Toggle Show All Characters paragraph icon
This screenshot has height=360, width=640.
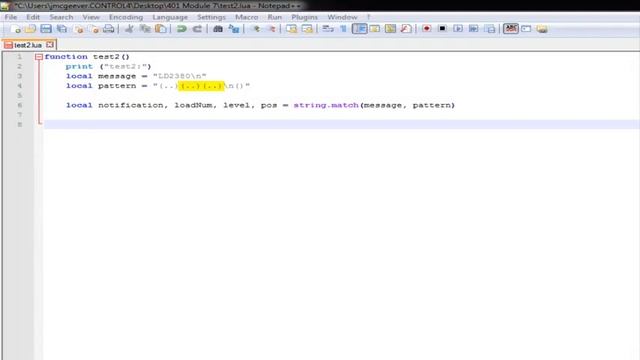coord(343,29)
